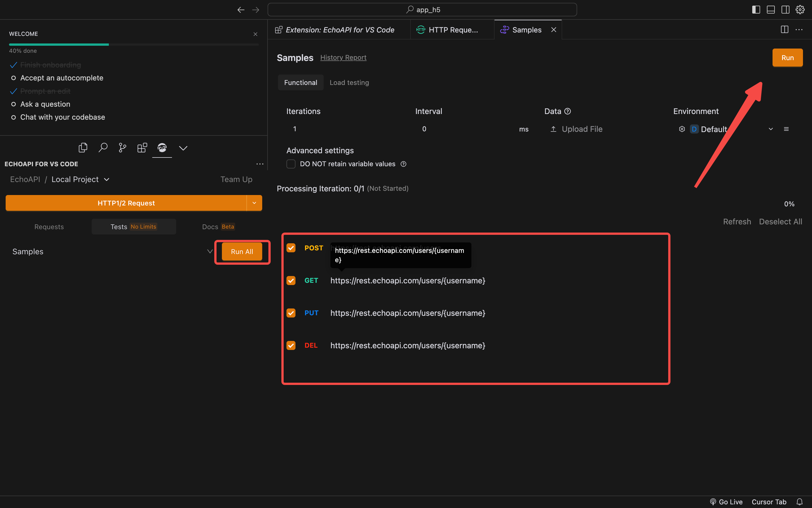Click EchoAPI breadcrumb link
This screenshot has height=508, width=812.
pos(25,179)
